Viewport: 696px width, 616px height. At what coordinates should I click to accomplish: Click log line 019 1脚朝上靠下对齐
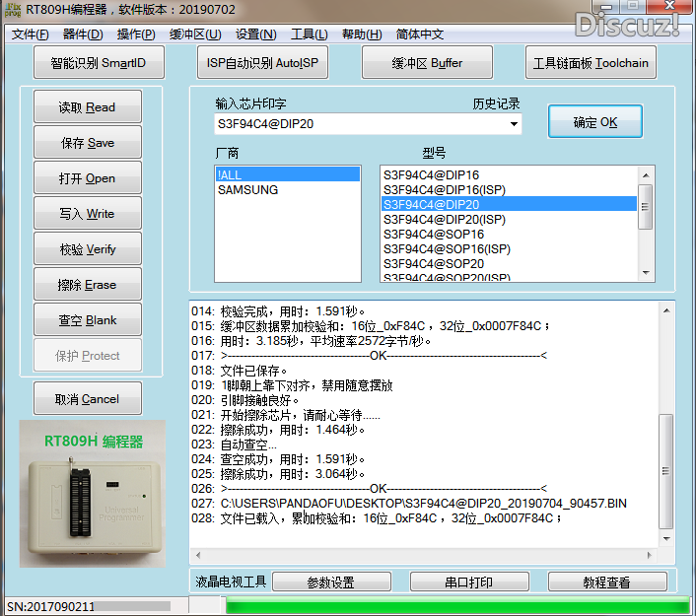click(x=307, y=385)
